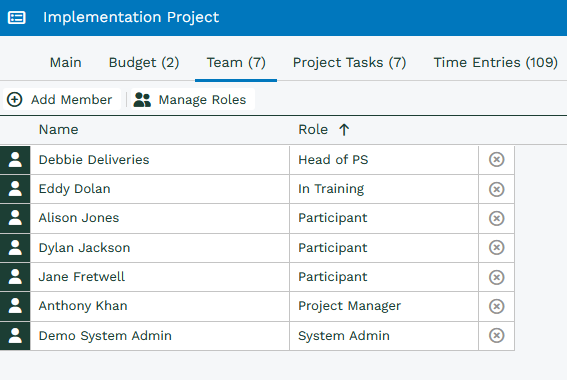Screen dimensions: 567x380
Task: Open the Project Tasks (7) tab
Action: [349, 63]
